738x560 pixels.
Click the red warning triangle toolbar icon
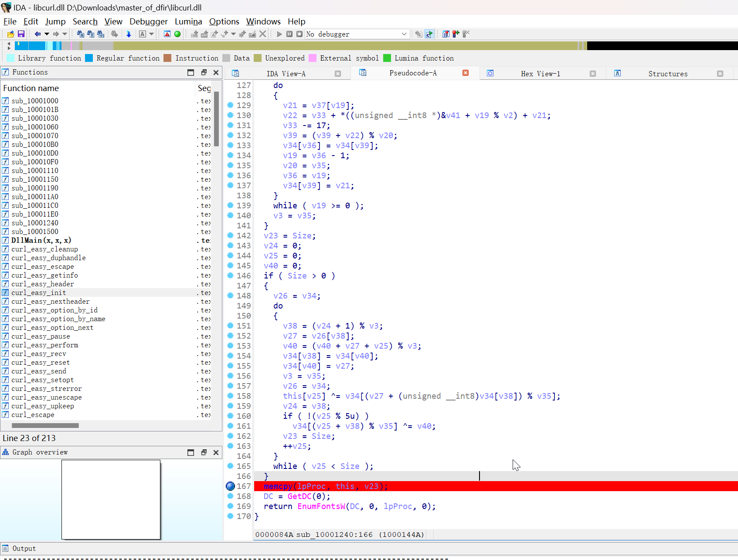[167, 34]
